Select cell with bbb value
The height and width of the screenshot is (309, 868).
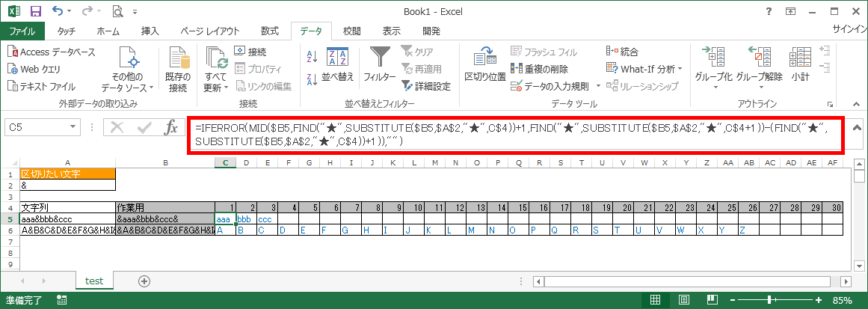pyautogui.click(x=246, y=218)
